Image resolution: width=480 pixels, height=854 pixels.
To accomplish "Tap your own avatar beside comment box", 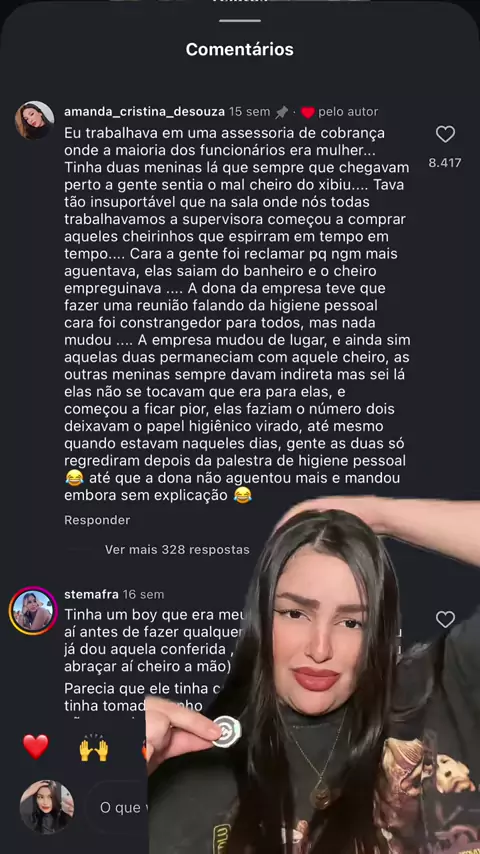I will click(x=47, y=807).
